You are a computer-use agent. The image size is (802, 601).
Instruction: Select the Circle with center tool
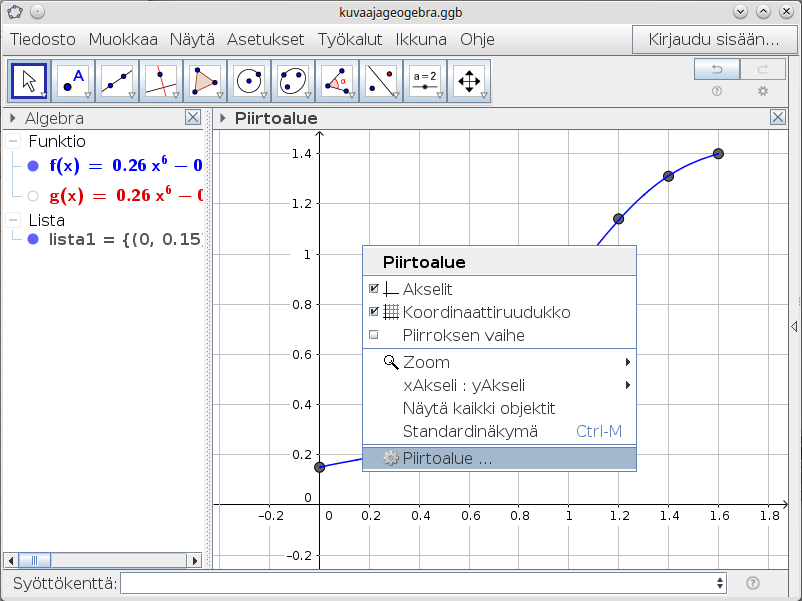point(249,81)
